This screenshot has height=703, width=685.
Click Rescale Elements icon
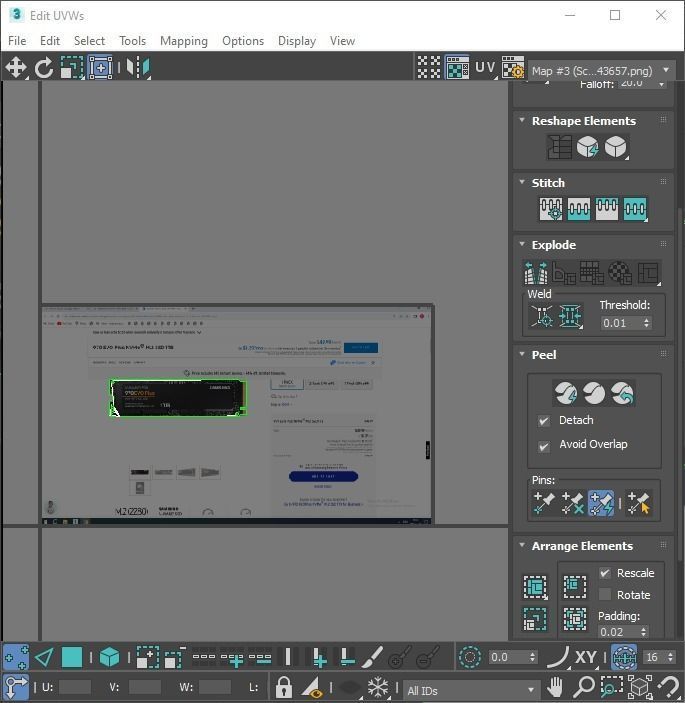[535, 619]
